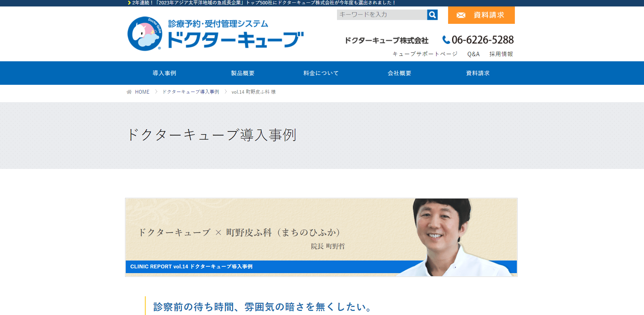644x315 pixels.
Task: Open the 製品概要 navigation menu item
Action: pyautogui.click(x=243, y=73)
